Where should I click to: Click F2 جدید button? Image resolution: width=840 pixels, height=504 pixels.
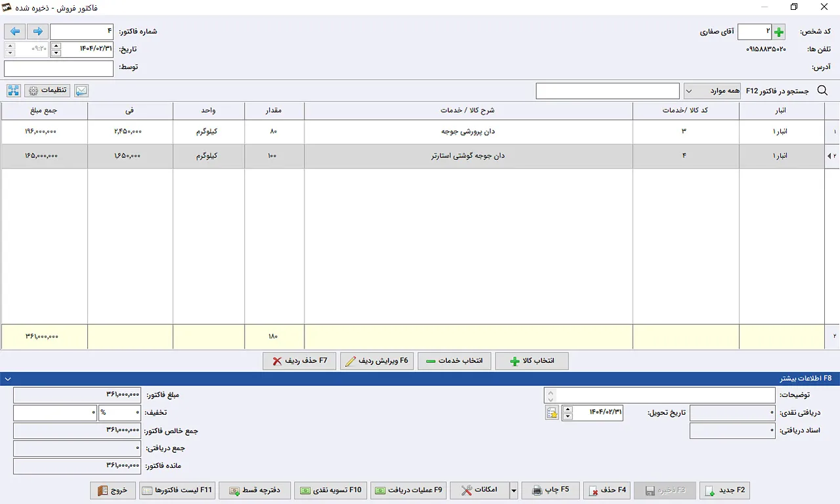tap(724, 490)
